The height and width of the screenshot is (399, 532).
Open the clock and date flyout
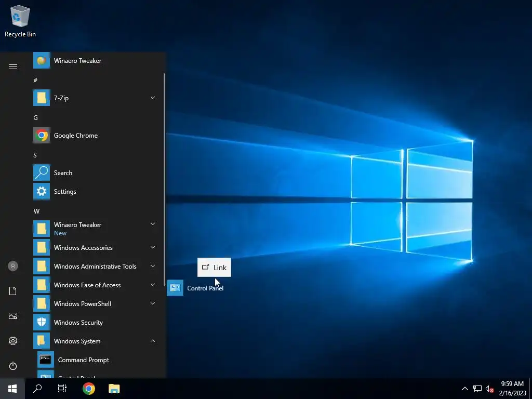click(512, 389)
